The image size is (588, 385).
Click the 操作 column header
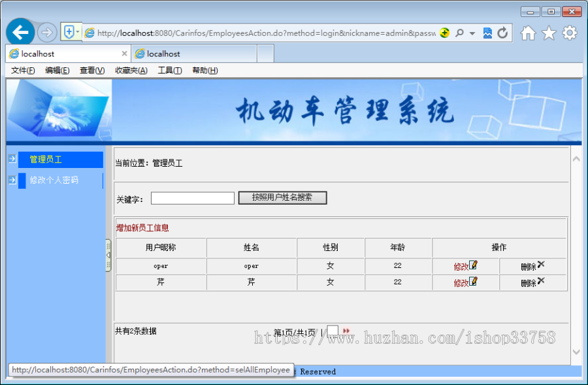[x=499, y=248]
